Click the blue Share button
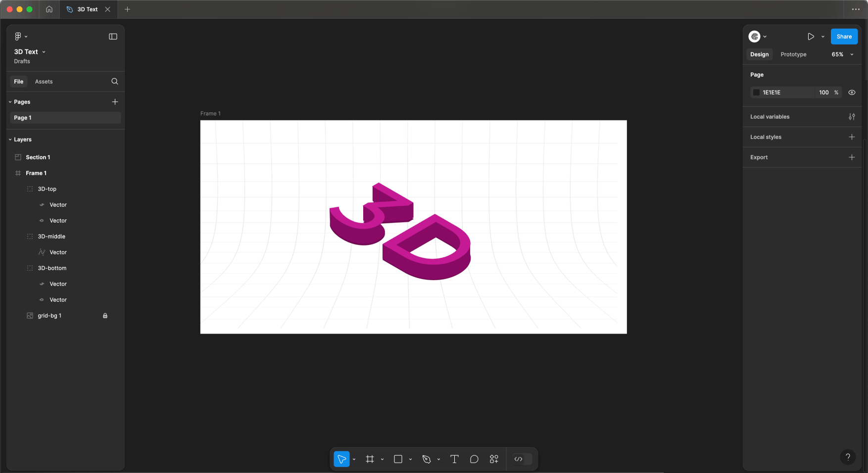 (x=844, y=37)
